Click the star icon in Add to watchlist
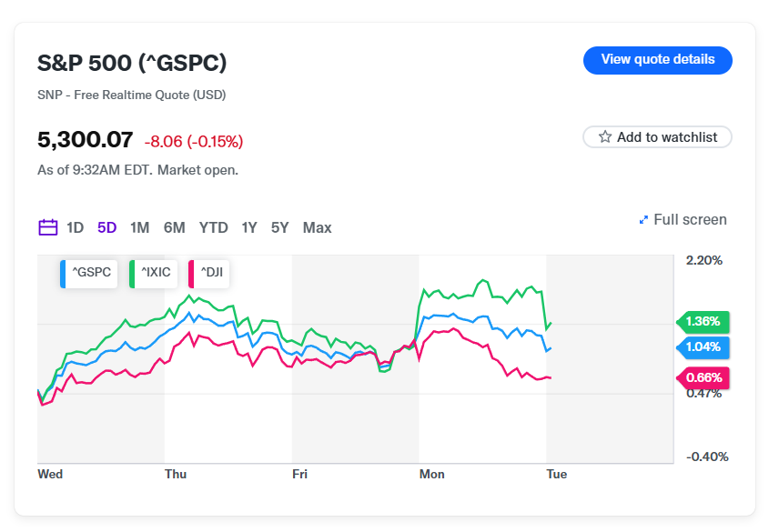This screenshot has height=532, width=779. pos(604,137)
